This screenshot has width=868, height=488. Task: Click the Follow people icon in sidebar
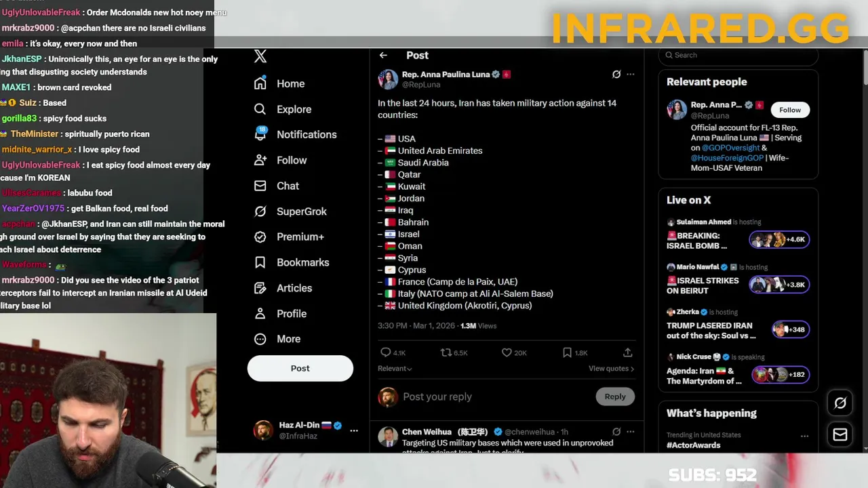(x=260, y=160)
